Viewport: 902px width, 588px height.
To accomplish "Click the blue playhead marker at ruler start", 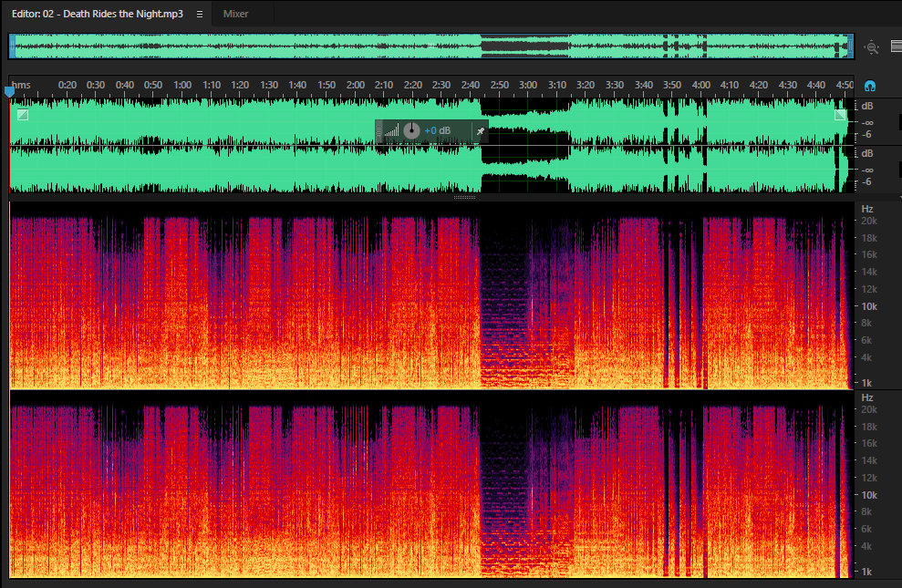I will click(9, 91).
